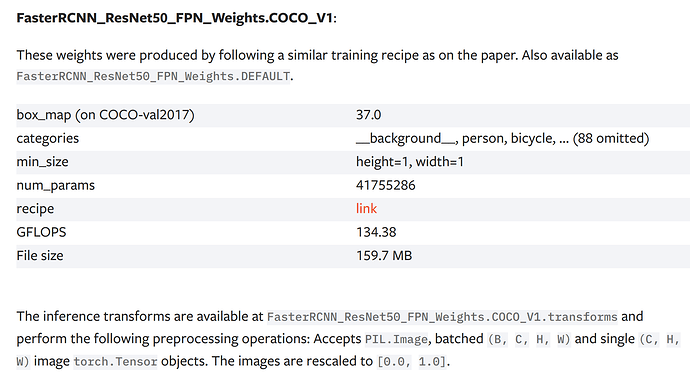Click the 37.0 box_map value
Viewport: 690px width, 382px height.
(368, 115)
